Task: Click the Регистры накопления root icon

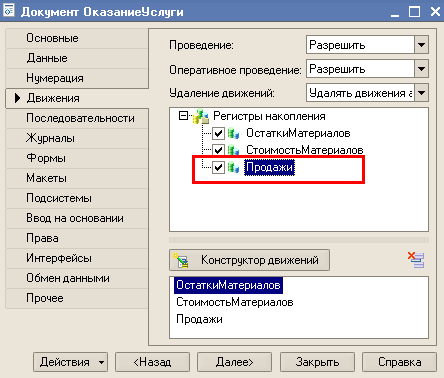Action: [201, 116]
